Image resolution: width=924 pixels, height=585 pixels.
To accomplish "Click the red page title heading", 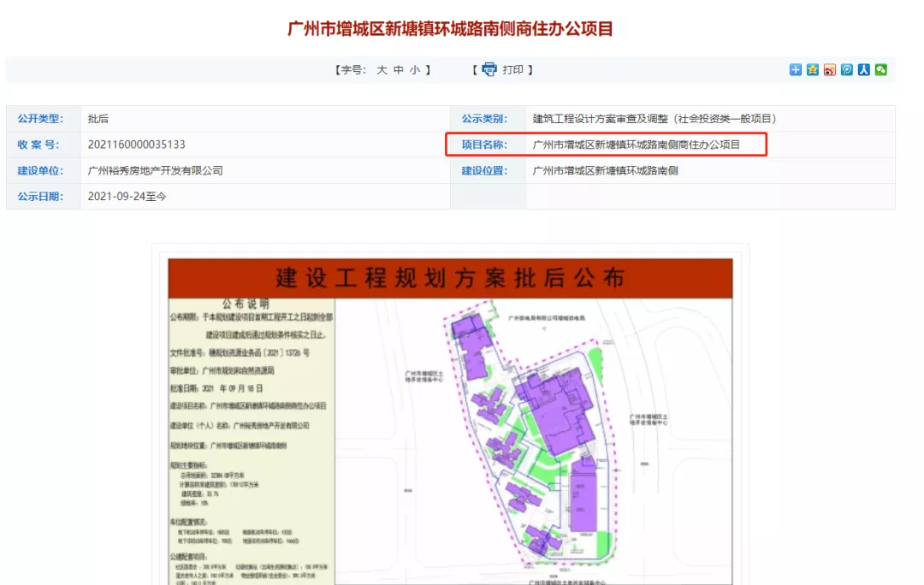I will (451, 28).
